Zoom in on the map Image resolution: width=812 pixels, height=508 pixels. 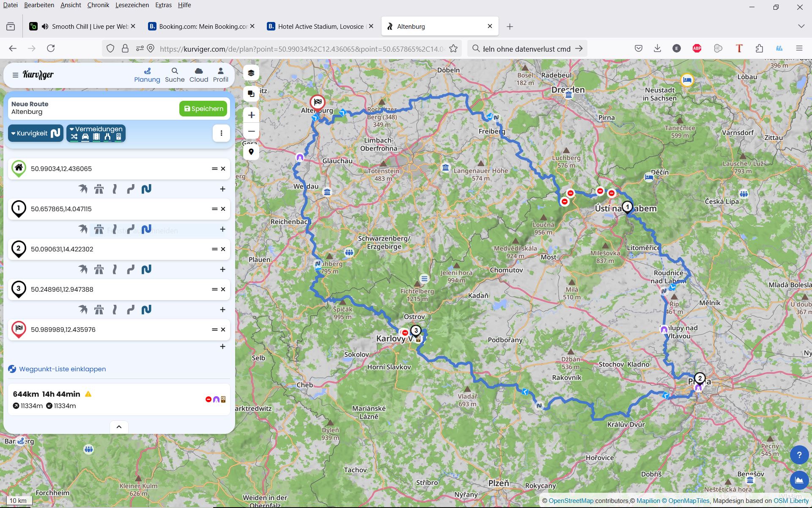click(251, 115)
